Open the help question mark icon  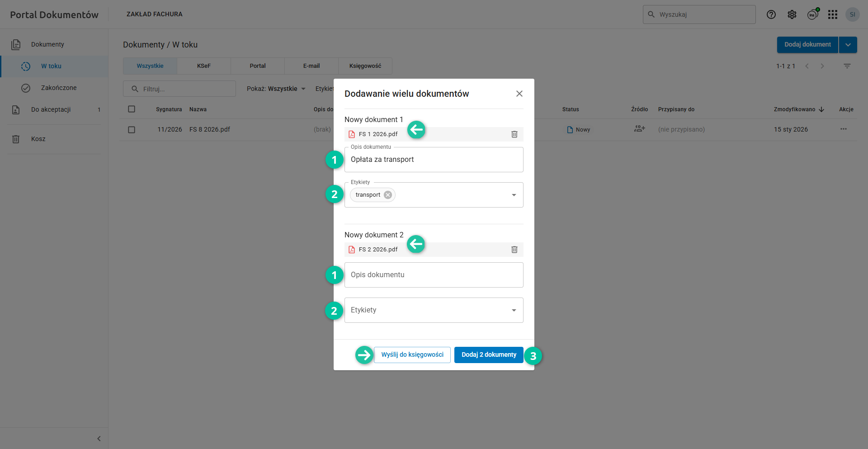point(771,14)
